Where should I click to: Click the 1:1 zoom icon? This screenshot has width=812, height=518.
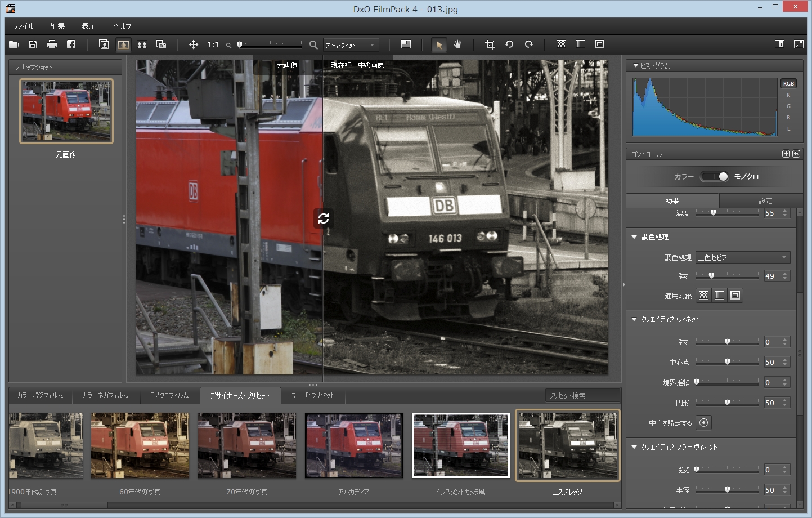[x=213, y=44]
